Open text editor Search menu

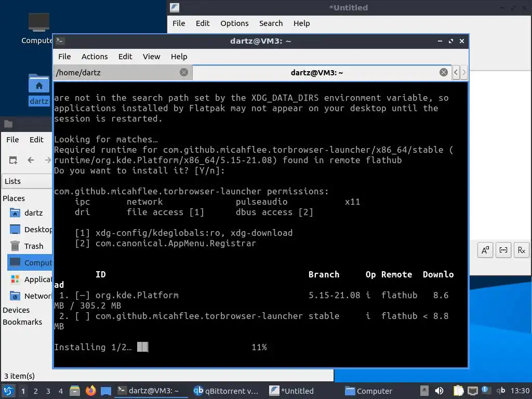click(271, 23)
